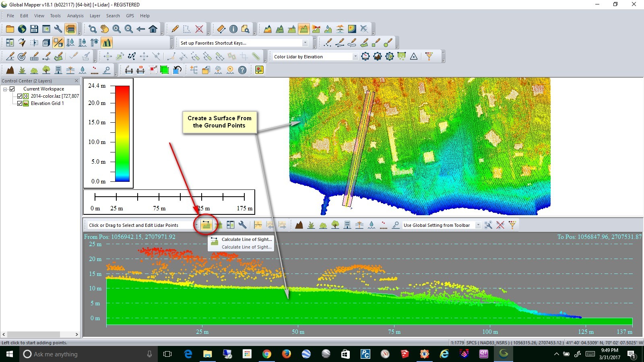Open the Search menu
Screen dimensions: 644x362
pyautogui.click(x=113, y=16)
